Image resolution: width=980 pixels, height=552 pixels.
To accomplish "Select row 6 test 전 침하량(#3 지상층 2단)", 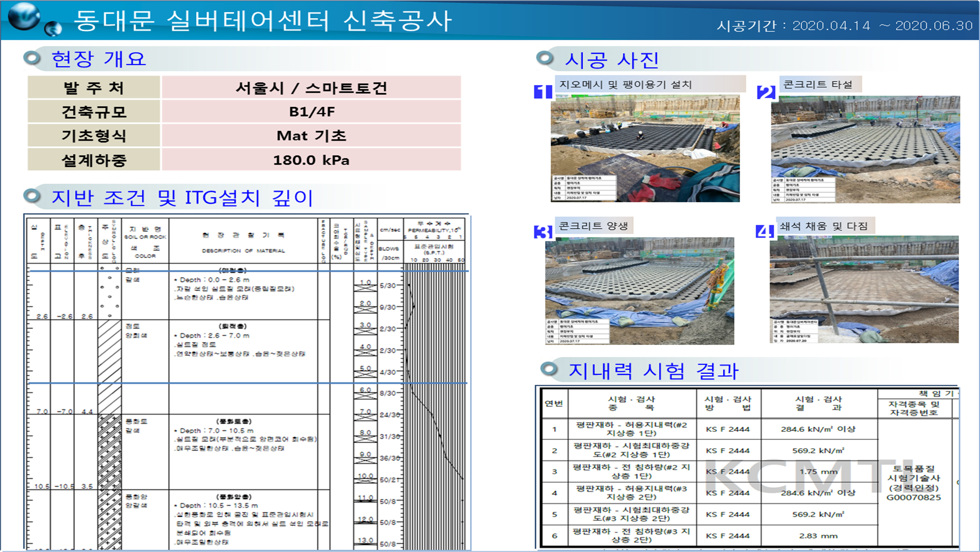I will (x=632, y=535).
